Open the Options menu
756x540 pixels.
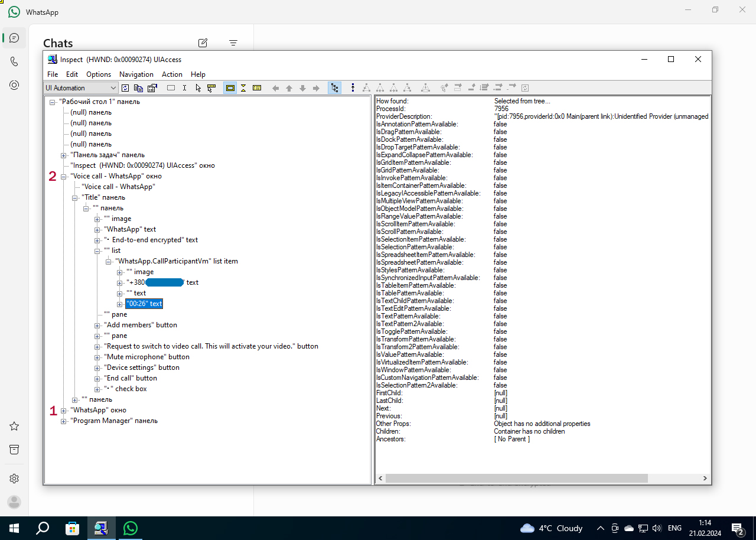click(x=99, y=74)
